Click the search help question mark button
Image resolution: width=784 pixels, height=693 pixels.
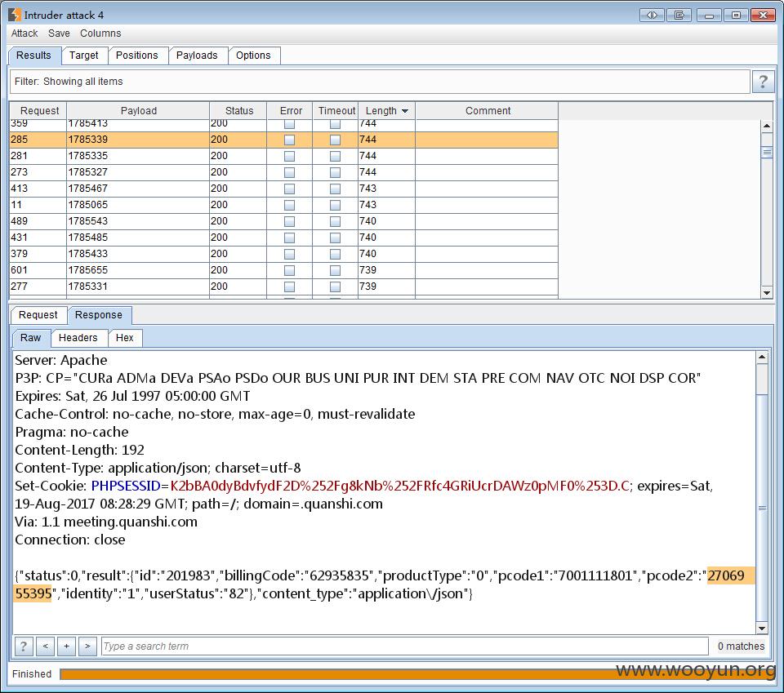point(24,646)
